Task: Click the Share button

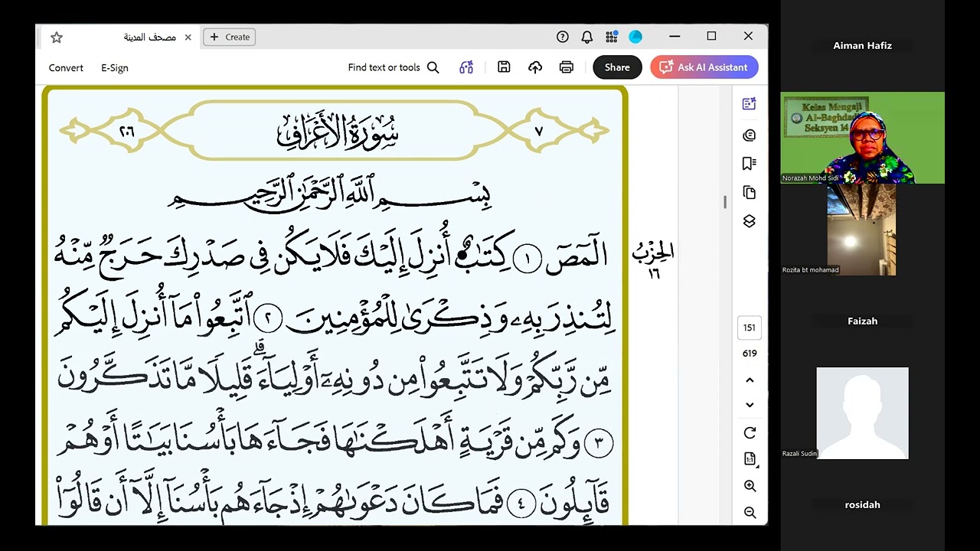Action: 617,67
